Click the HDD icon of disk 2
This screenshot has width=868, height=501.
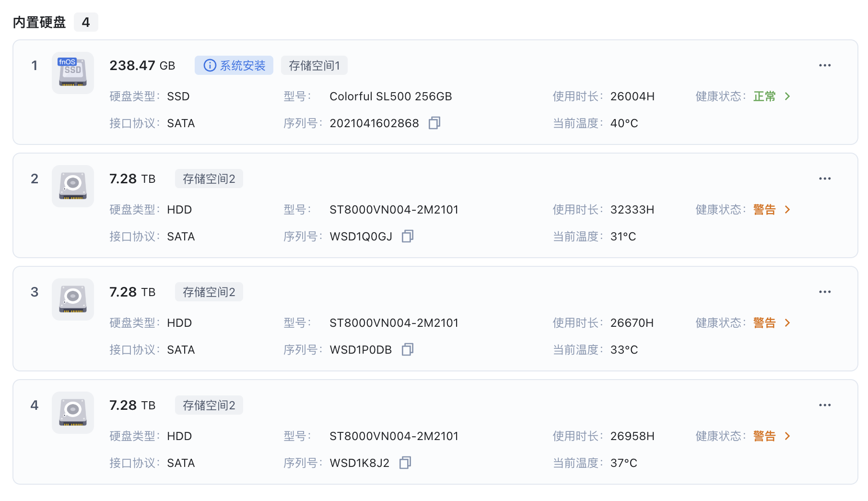click(x=73, y=186)
